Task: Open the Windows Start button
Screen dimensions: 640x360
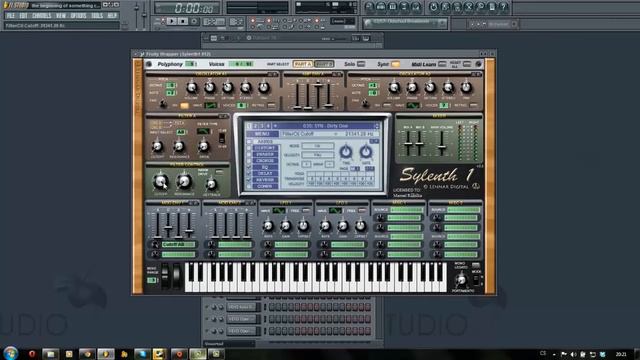Action: [10, 353]
